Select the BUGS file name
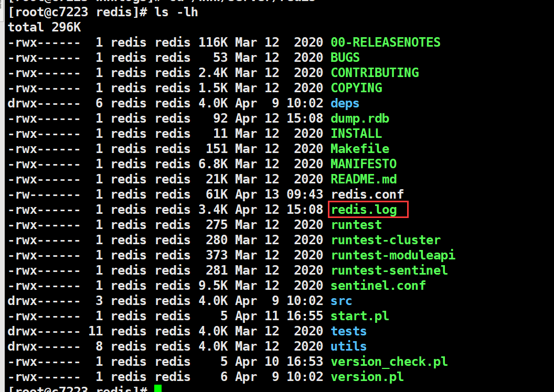This screenshot has width=554, height=392. click(345, 58)
